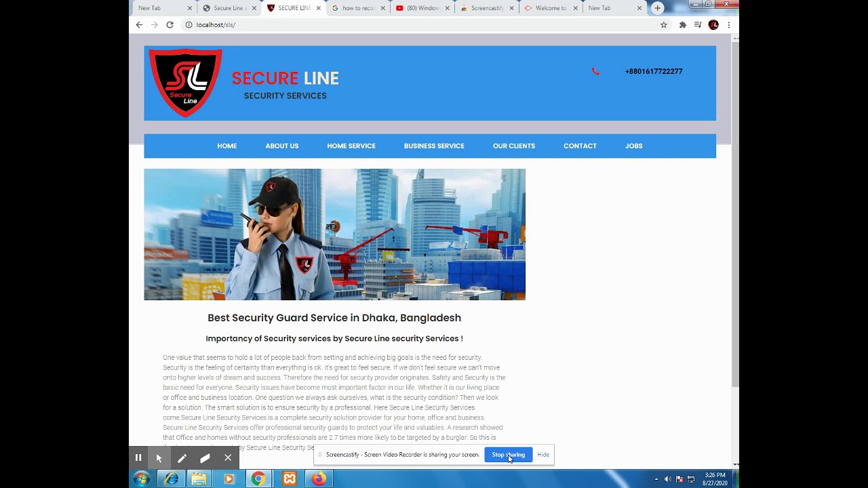
Task: Switch to the Google how to record tab
Action: (x=357, y=8)
